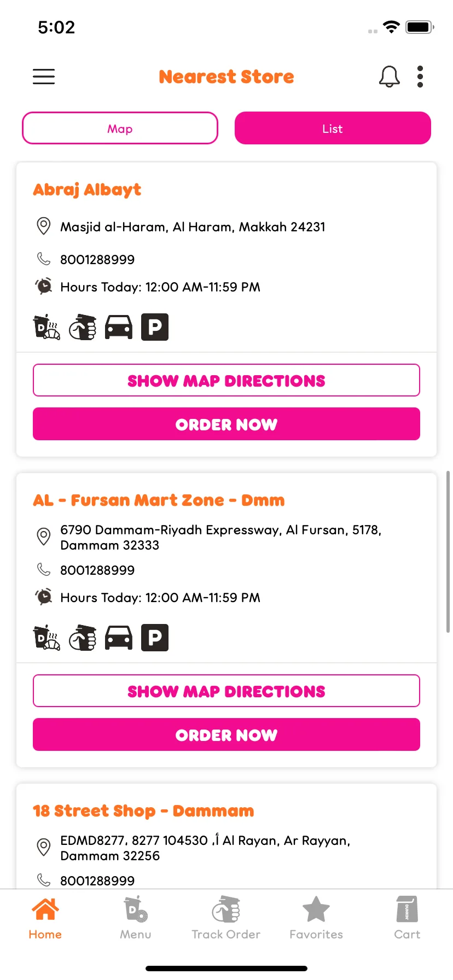453x980 pixels.
Task: Tap the parking icon for Al Fursan Mart Zone
Action: coord(155,638)
